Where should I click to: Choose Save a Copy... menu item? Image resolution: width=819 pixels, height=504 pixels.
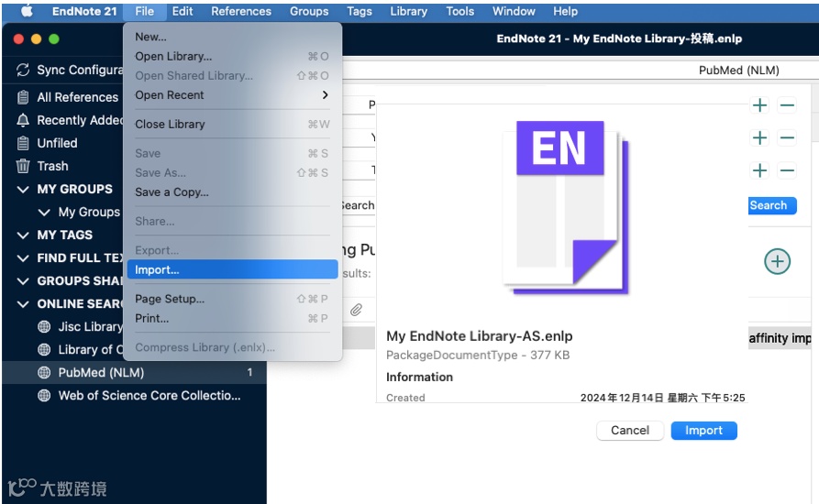point(232,192)
